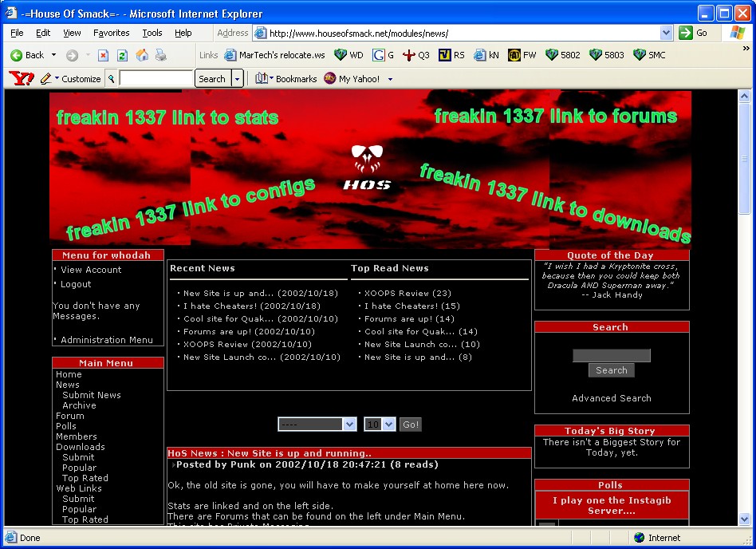Click the Logout link
The image size is (756, 549).
(x=76, y=284)
